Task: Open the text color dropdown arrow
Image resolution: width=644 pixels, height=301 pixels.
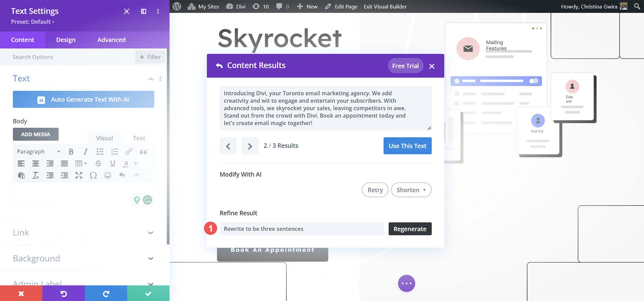Action: point(136,163)
